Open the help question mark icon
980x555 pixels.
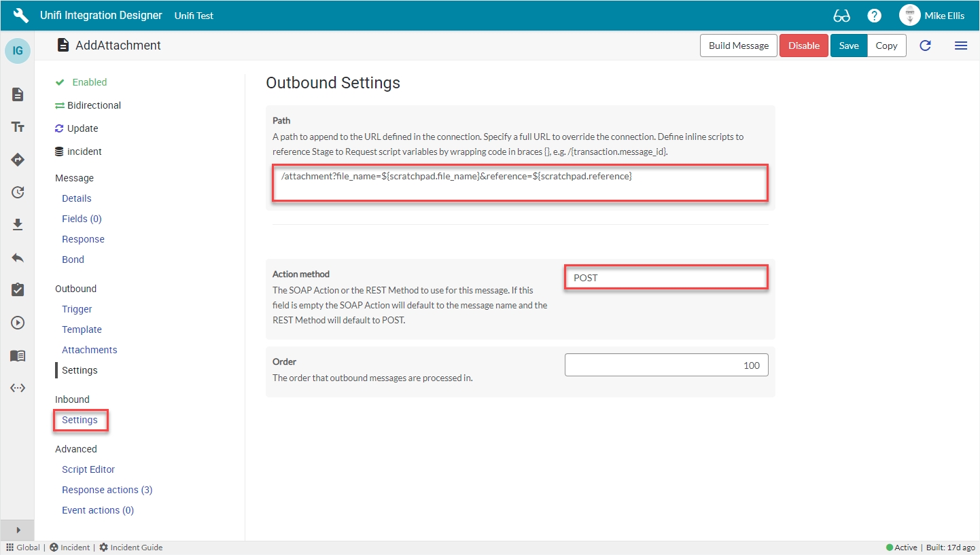coord(875,16)
